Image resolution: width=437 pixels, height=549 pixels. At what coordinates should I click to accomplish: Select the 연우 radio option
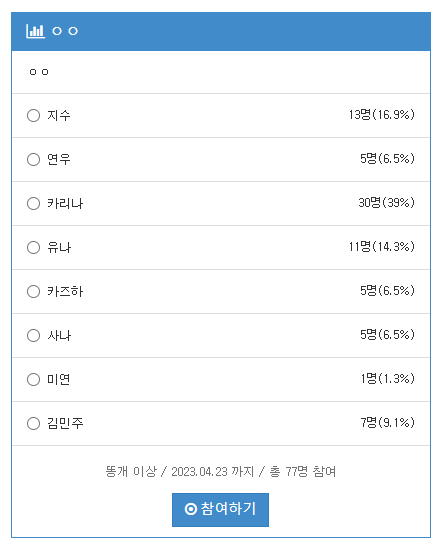(x=34, y=159)
